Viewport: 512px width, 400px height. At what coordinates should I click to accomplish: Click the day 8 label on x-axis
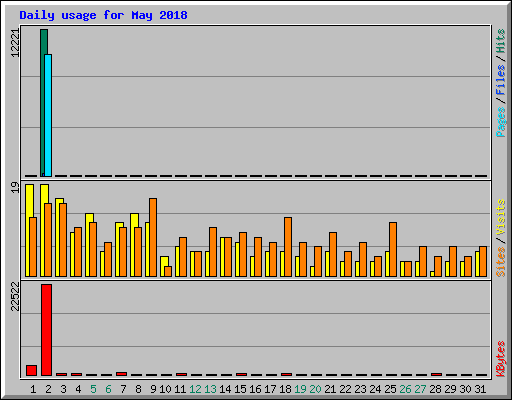(x=138, y=389)
